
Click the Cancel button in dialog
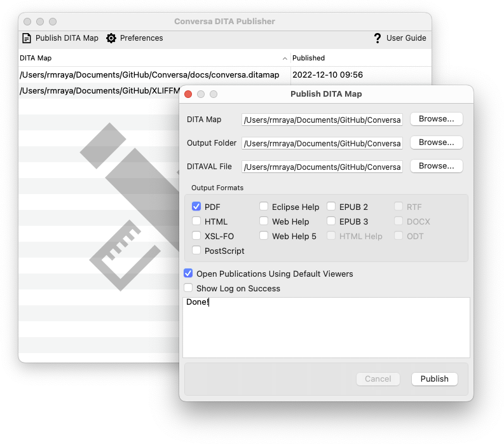coord(378,379)
